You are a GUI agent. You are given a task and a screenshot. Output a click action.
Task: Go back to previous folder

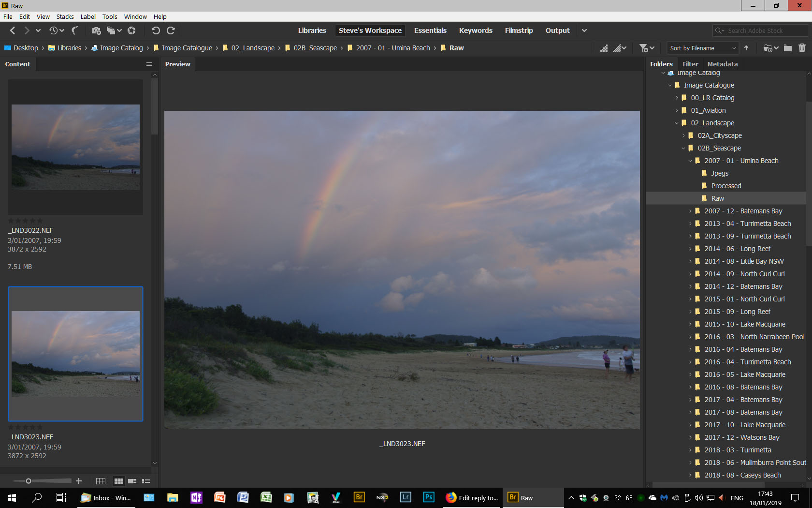click(x=13, y=30)
